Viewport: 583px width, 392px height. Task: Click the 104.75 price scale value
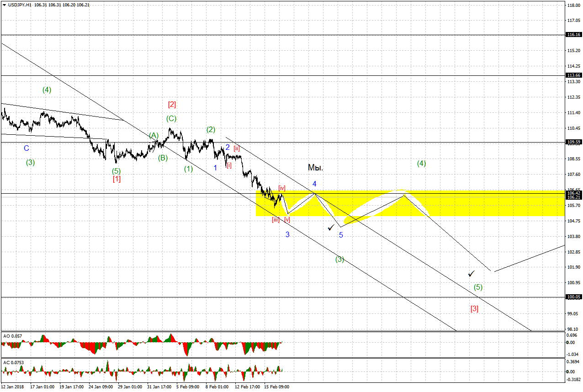pos(573,221)
